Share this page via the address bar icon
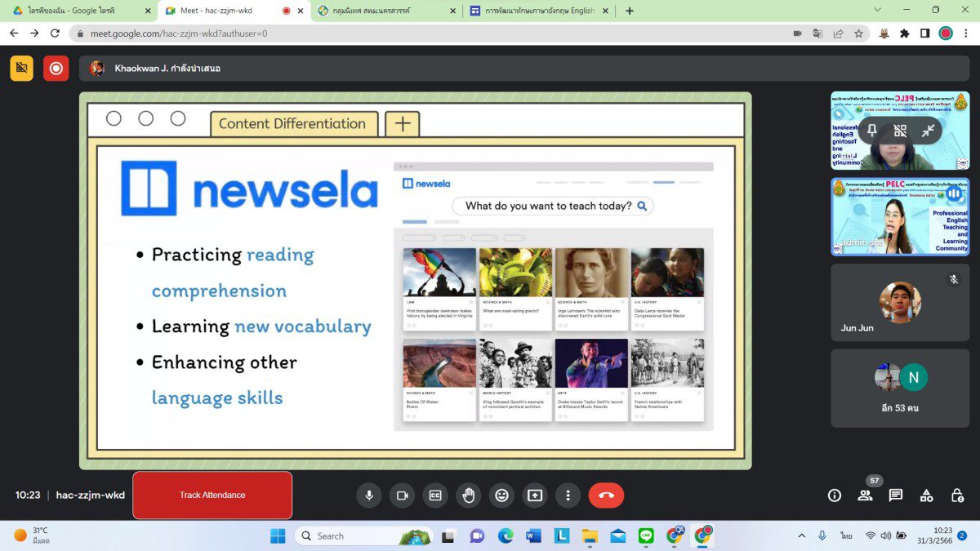Image resolution: width=980 pixels, height=551 pixels. [838, 33]
